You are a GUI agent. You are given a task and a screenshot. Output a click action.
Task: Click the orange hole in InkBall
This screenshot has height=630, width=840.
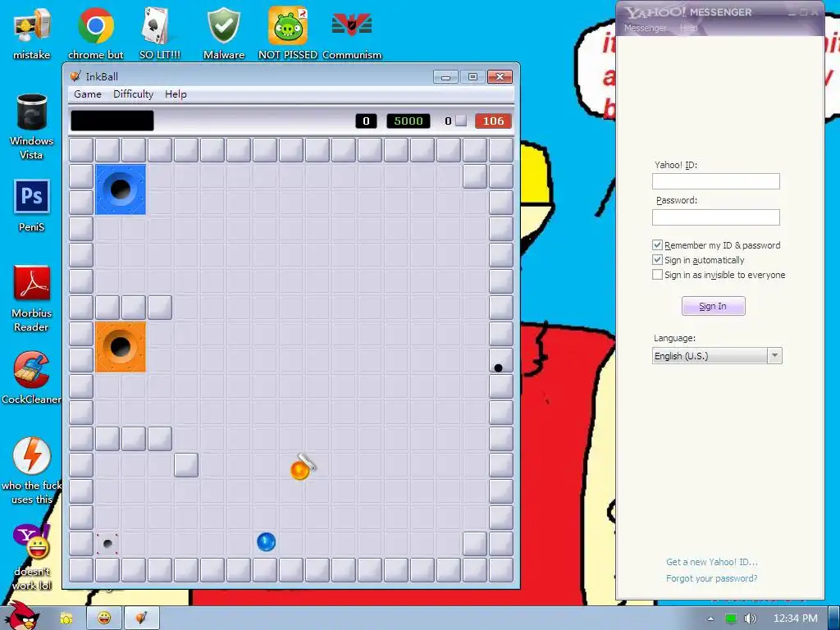[121, 347]
